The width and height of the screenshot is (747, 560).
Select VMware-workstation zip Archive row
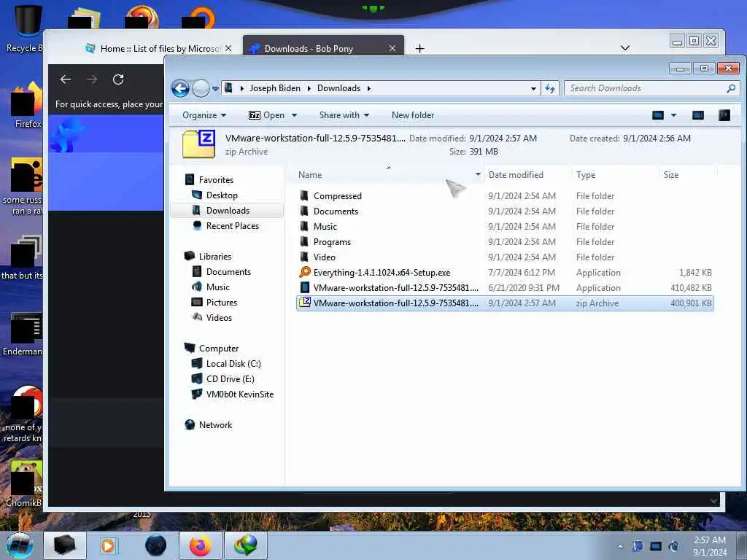(x=505, y=303)
